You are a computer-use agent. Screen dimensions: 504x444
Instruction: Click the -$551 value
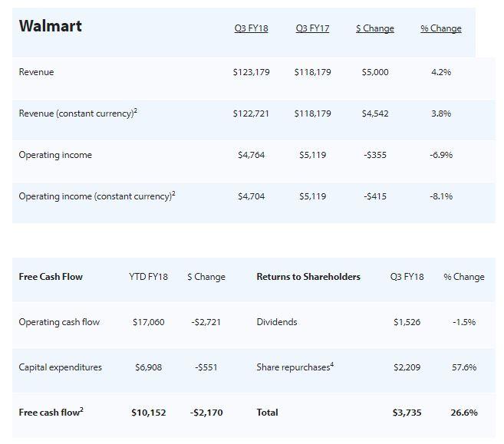(206, 367)
